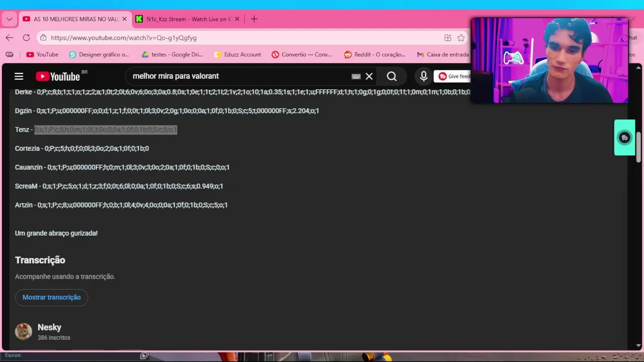
Task: Bookmark this page with the star icon
Action: pos(461,38)
